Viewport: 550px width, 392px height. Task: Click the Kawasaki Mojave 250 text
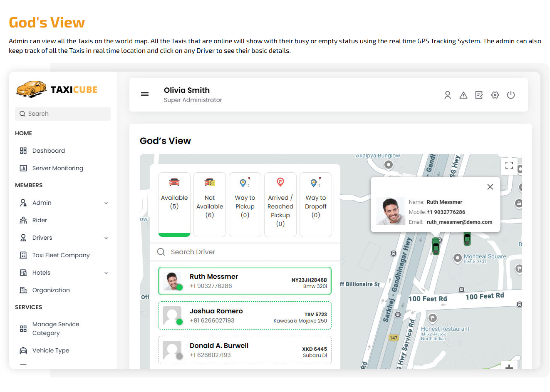point(300,321)
